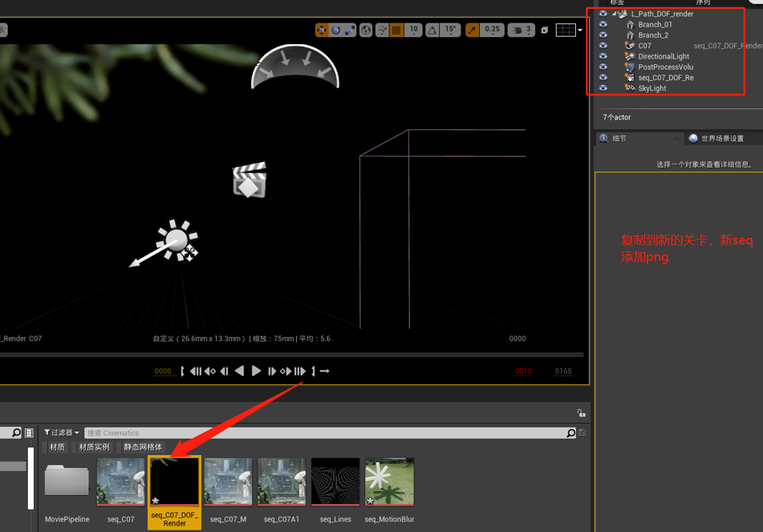Open the rotation snap 15° dropdown
Screen dimensions: 763x532
450,30
